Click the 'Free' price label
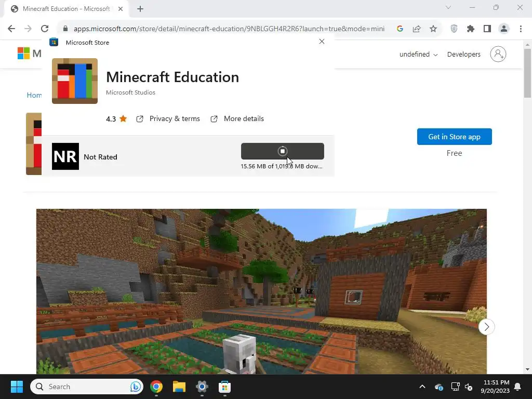This screenshot has width=532, height=399. [454, 153]
